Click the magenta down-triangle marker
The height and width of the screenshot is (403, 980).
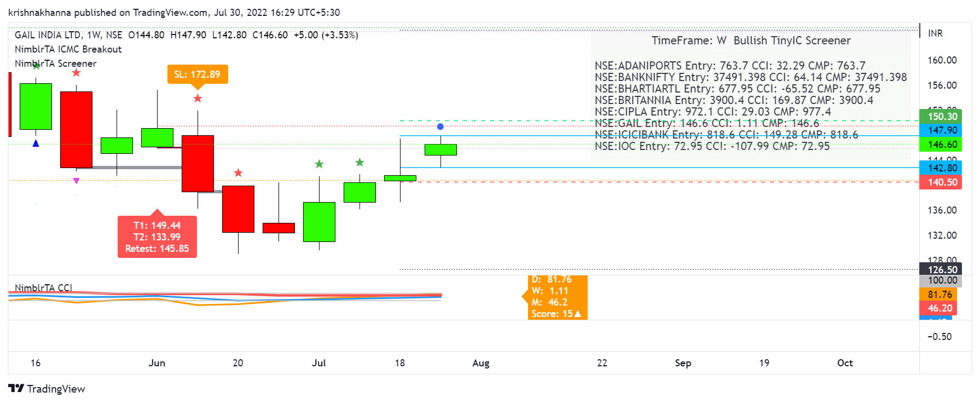[x=76, y=181]
